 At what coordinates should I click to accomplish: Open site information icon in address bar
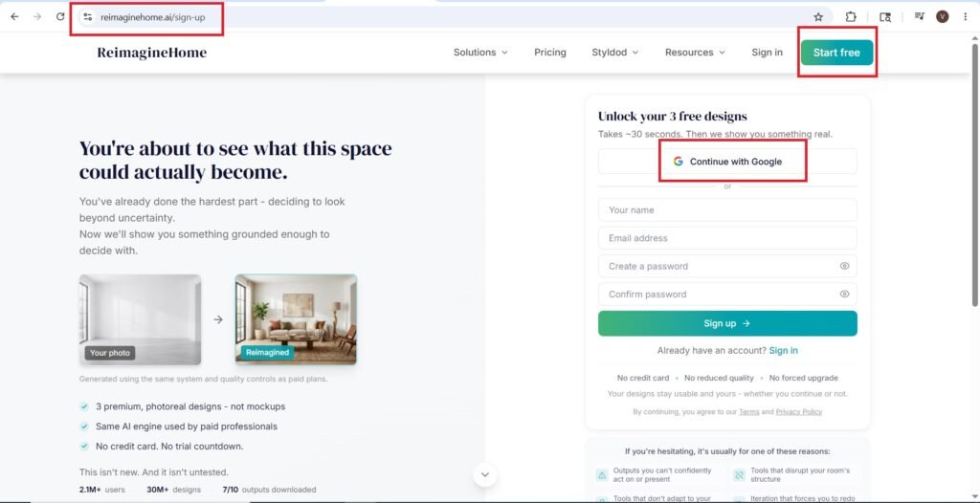point(87,17)
